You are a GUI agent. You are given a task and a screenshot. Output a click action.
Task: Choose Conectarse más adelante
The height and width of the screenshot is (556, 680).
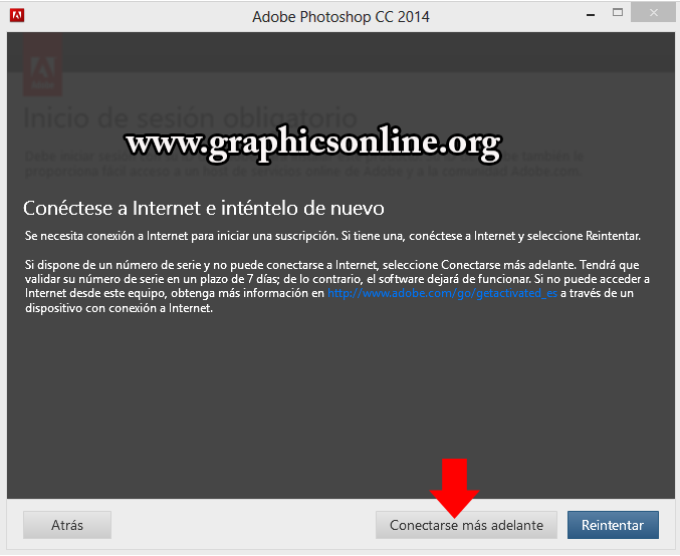(x=466, y=525)
